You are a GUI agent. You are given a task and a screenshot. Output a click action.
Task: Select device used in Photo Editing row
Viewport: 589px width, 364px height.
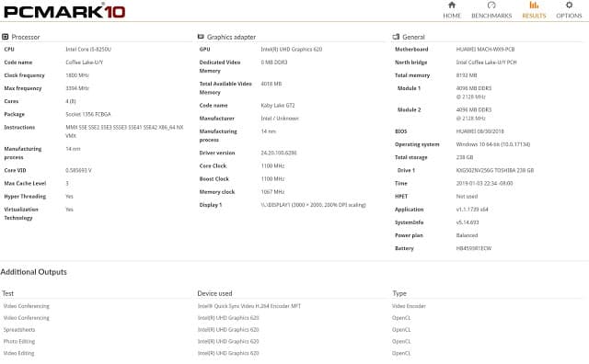228,342
